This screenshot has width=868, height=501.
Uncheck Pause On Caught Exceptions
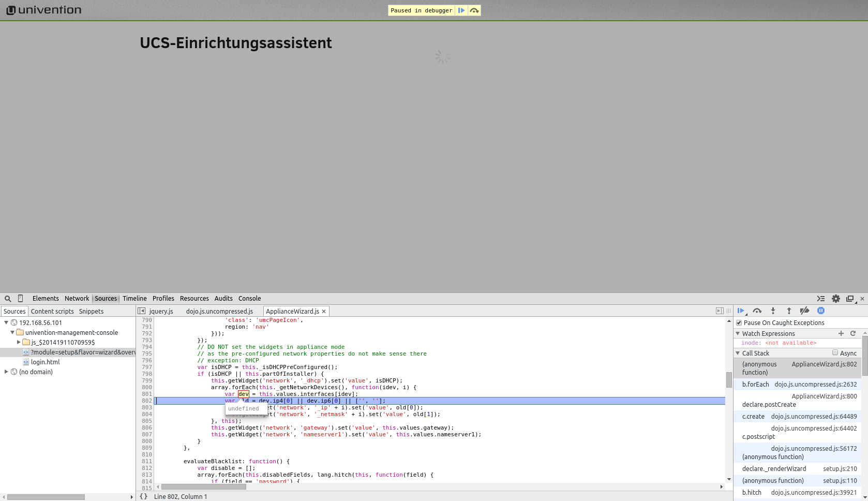(739, 323)
